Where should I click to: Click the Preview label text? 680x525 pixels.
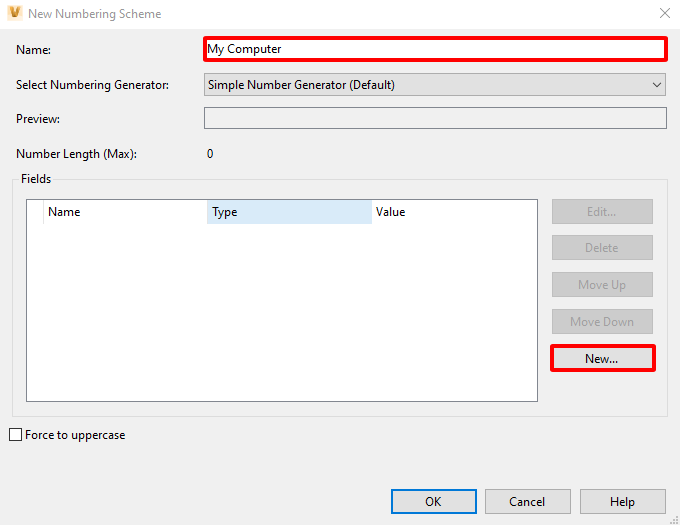[38, 119]
